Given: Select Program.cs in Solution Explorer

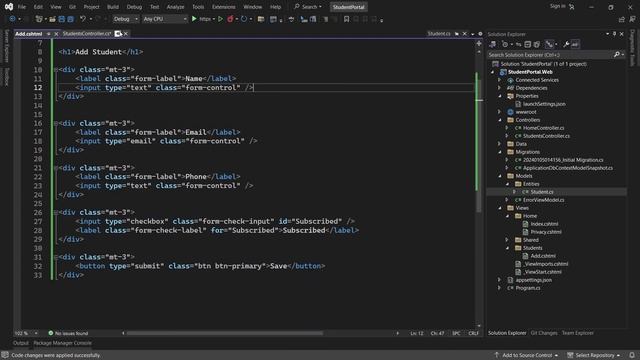Looking at the screenshot, I should 527,288.
